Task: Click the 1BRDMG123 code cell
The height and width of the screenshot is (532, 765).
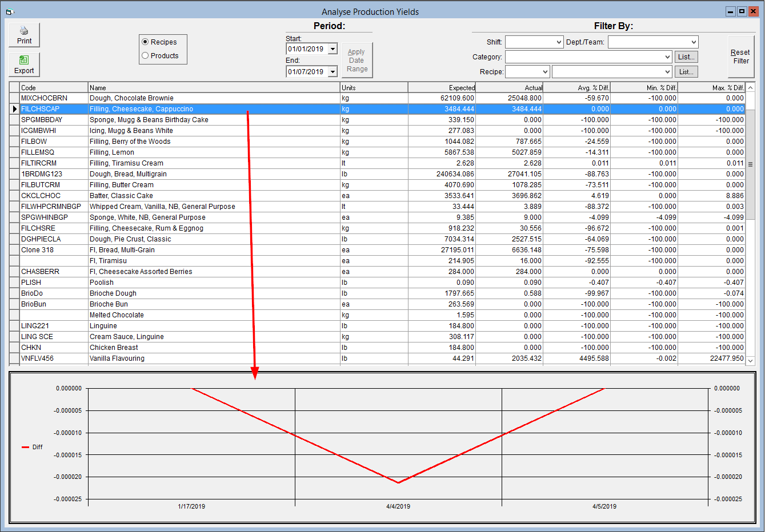Action: (x=54, y=174)
